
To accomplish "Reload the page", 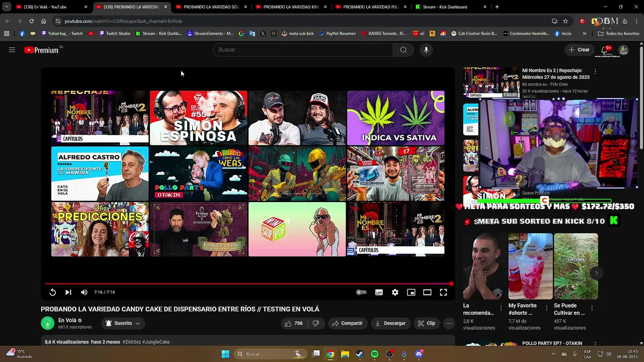I will [x=31, y=21].
